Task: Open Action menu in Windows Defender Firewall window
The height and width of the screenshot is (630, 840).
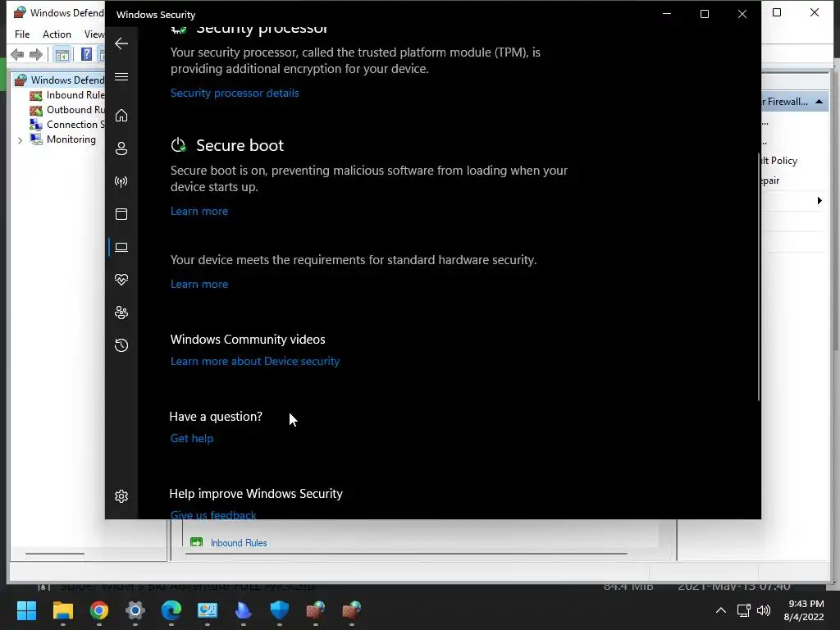Action: point(57,34)
